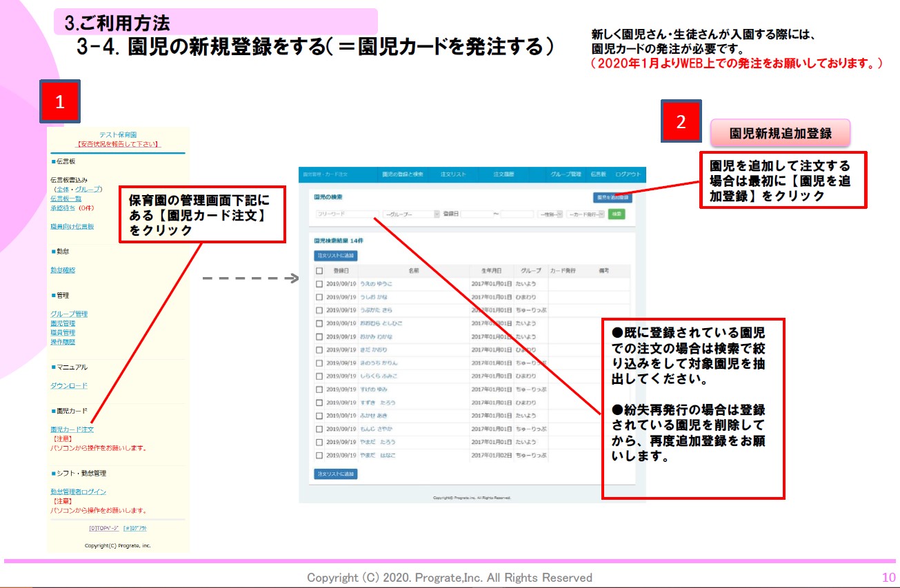Click the top 注文リストに追加 button

[335, 255]
